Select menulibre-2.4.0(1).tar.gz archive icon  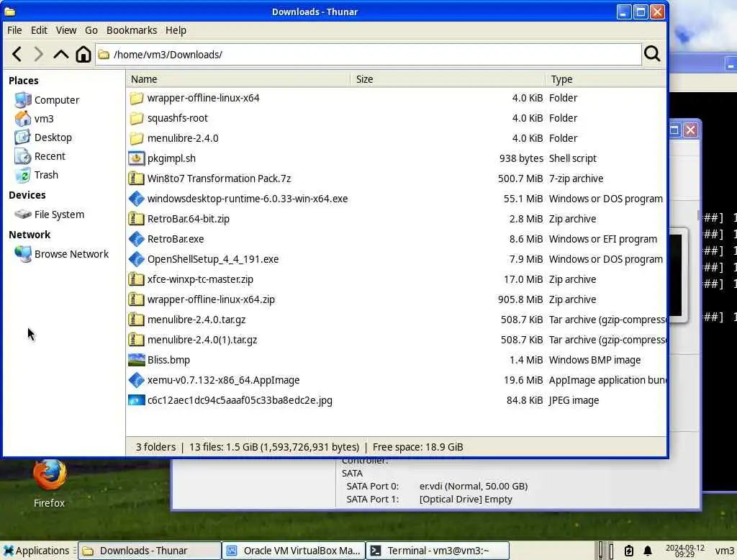point(136,340)
